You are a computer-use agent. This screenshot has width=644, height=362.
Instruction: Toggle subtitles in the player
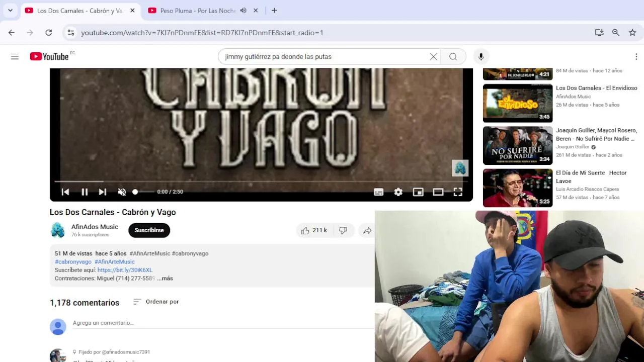379,192
